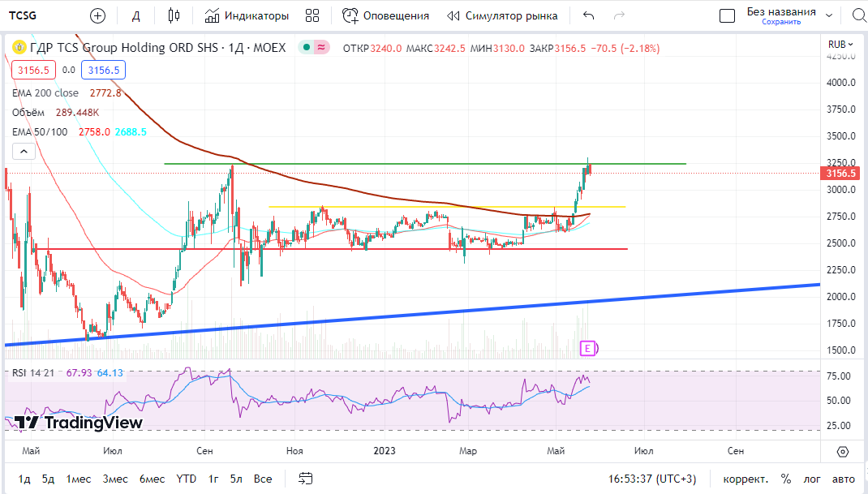Click the TCSG symbol search field
This screenshot has height=494, width=868.
click(x=24, y=15)
